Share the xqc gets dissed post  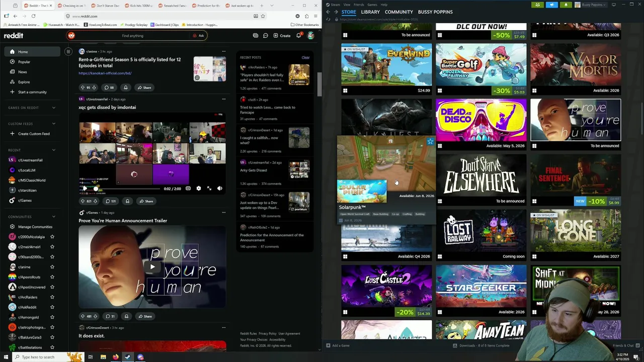[145, 201]
